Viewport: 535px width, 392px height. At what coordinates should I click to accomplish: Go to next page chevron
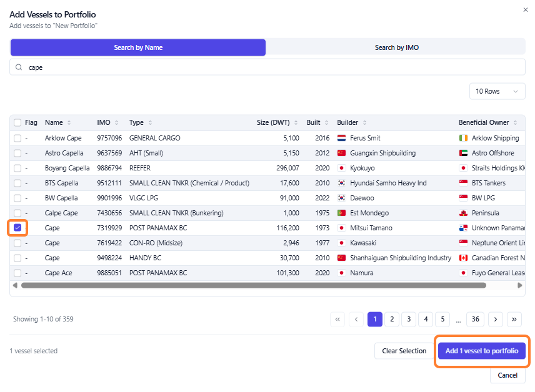coord(496,320)
